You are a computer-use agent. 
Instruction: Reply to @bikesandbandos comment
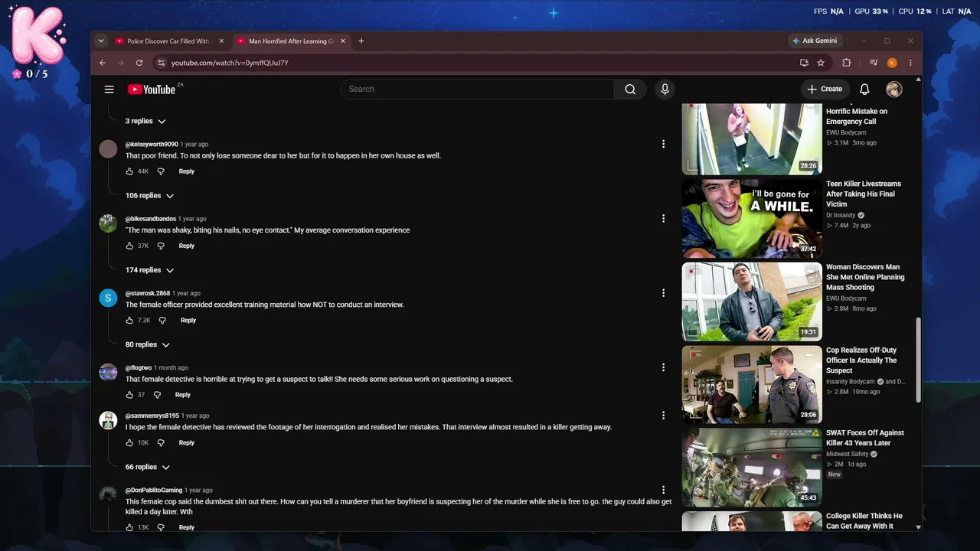[187, 246]
